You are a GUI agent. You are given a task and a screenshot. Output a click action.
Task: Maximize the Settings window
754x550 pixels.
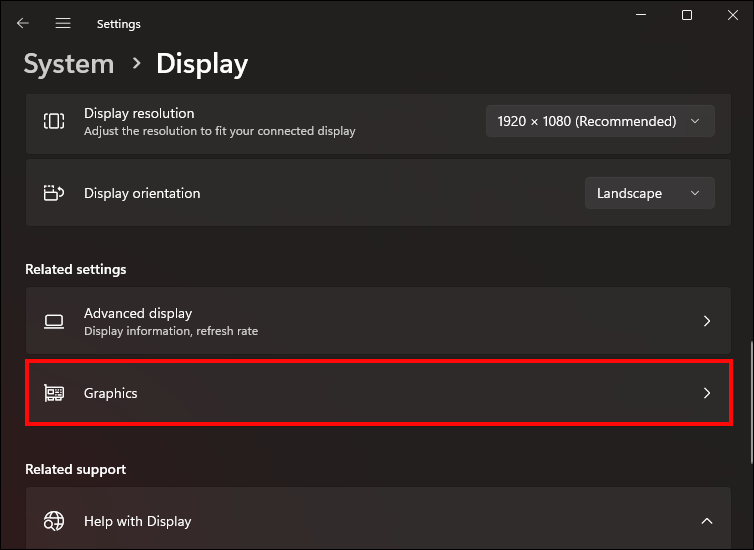point(687,15)
